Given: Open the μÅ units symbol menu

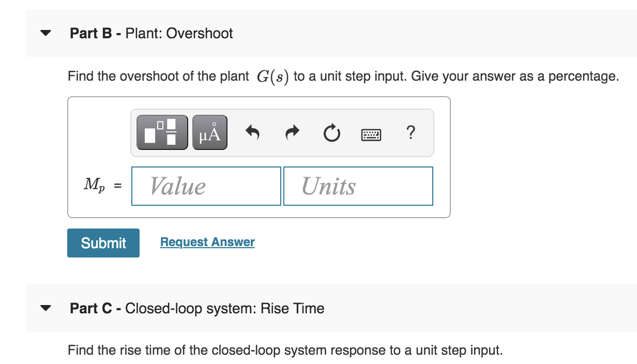Looking at the screenshot, I should point(208,132).
